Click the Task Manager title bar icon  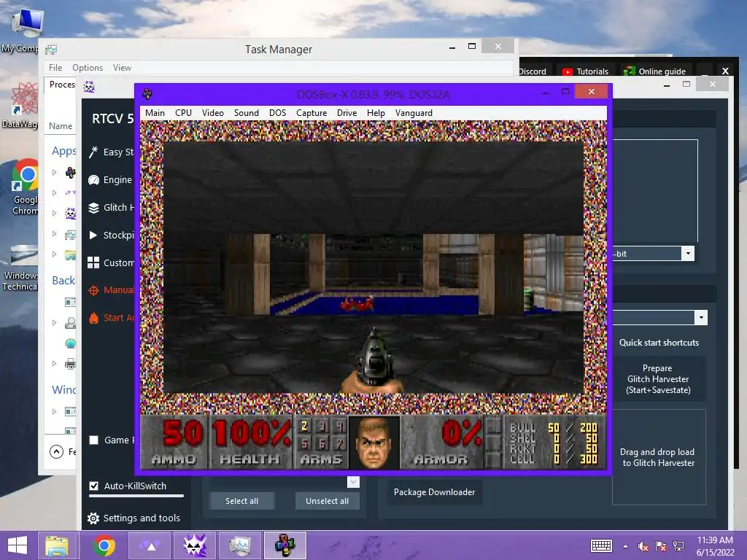point(52,50)
